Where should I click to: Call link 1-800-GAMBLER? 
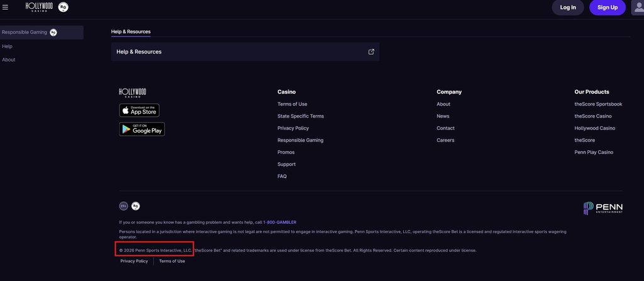coord(280,223)
